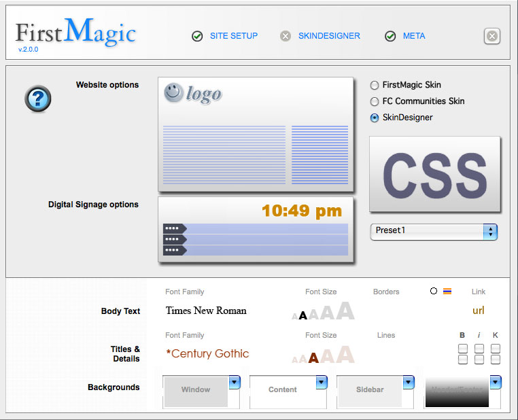Choose the FC Communities Skin option

click(x=375, y=101)
